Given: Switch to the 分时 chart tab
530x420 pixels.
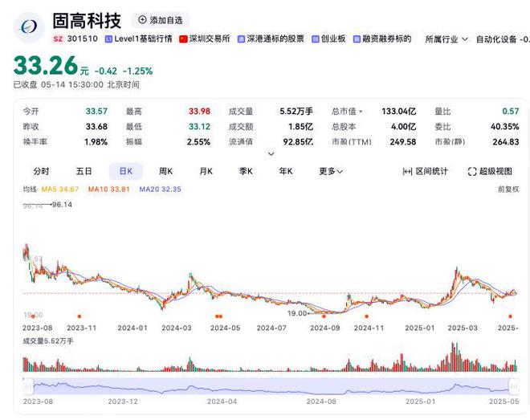Looking at the screenshot, I should [x=41, y=172].
